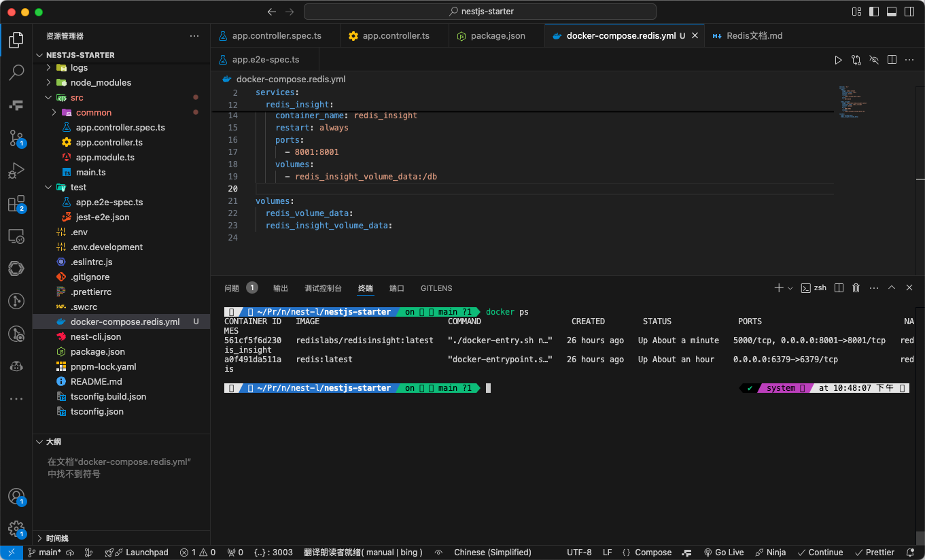Image resolution: width=925 pixels, height=560 pixels.
Task: Click main* branch in status bar
Action: pyautogui.click(x=45, y=553)
